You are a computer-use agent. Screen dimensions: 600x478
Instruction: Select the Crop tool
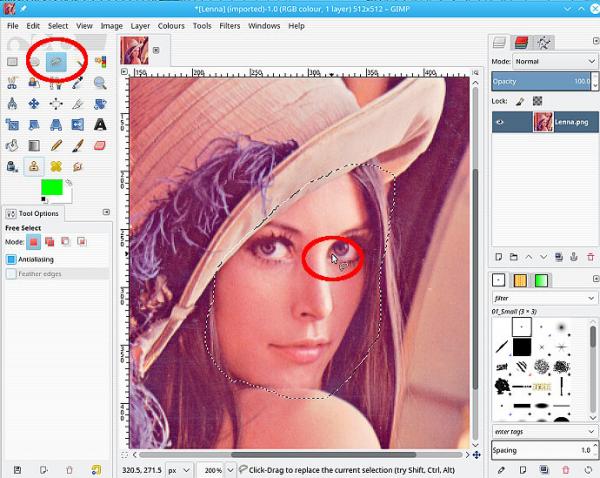pos(78,103)
